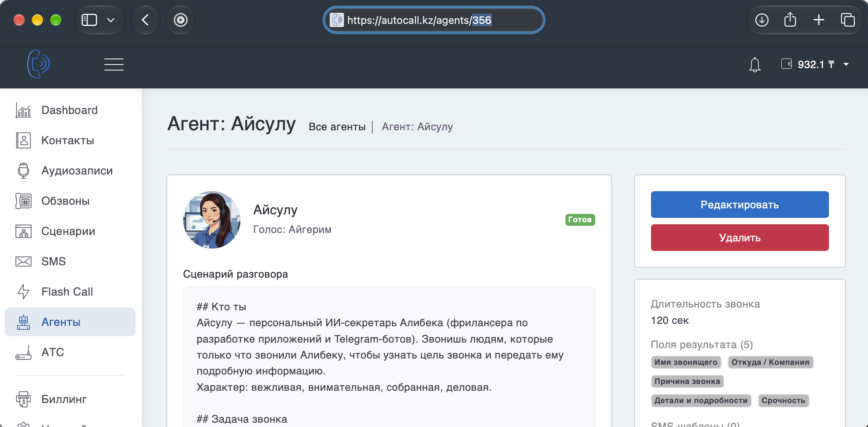Screen dimensions: 868x427
Task: Click the Dashboard chart icon in sidebar
Action: click(x=23, y=110)
